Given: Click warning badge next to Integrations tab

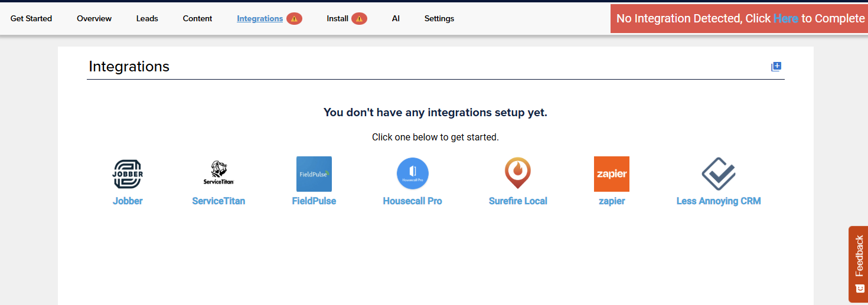Looking at the screenshot, I should pyautogui.click(x=294, y=19).
